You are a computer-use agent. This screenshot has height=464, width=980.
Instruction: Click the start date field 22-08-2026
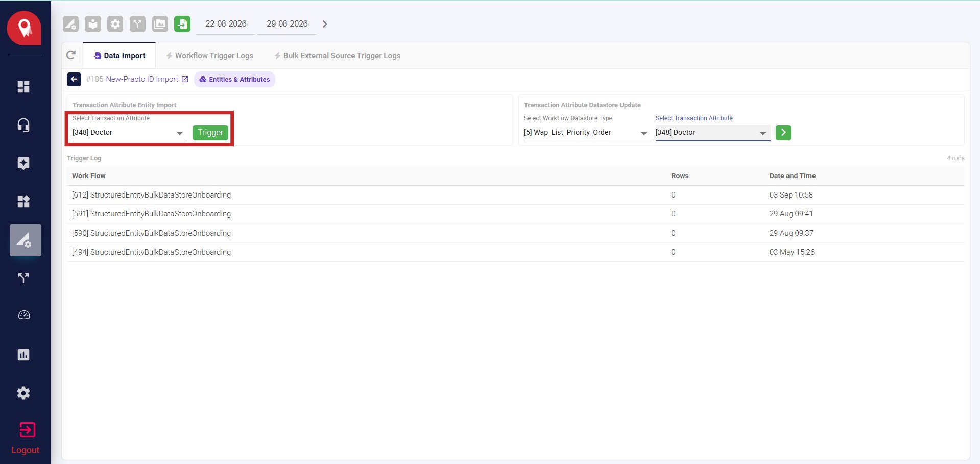tap(226, 24)
